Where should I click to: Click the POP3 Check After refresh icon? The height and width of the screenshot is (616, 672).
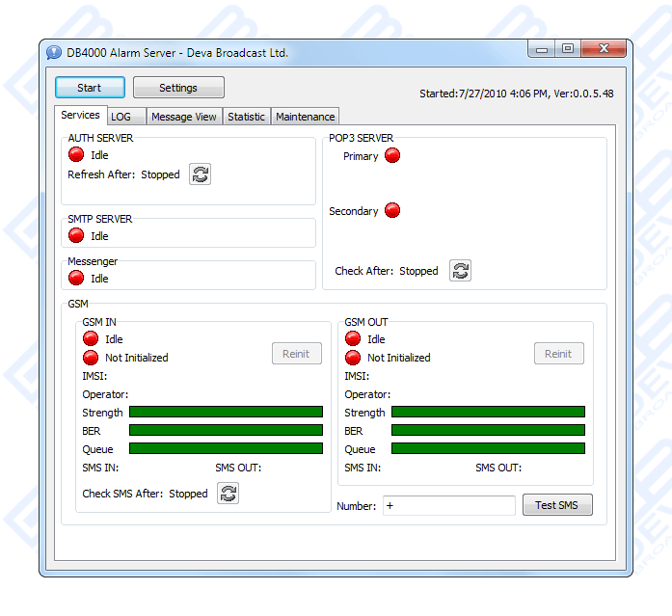461,271
